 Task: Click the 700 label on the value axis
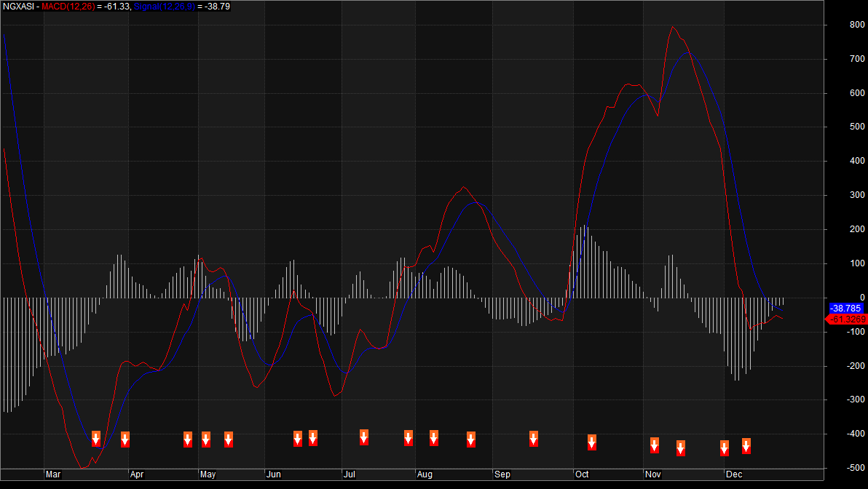click(x=857, y=59)
